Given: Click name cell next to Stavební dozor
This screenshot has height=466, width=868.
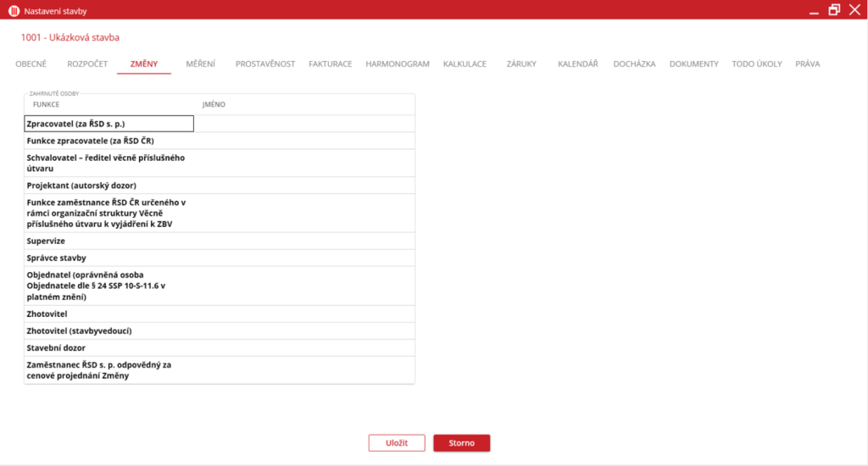Looking at the screenshot, I should click(x=303, y=347).
